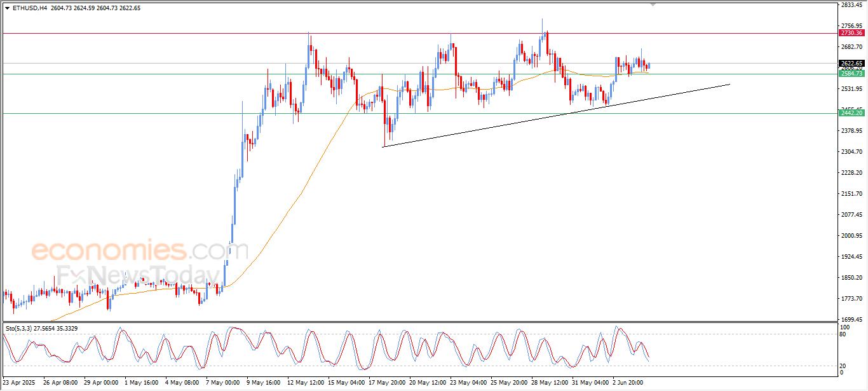Image resolution: width=868 pixels, height=391 pixels.
Task: Click the ETHUSD,H4 symbol title text
Action: point(29,8)
